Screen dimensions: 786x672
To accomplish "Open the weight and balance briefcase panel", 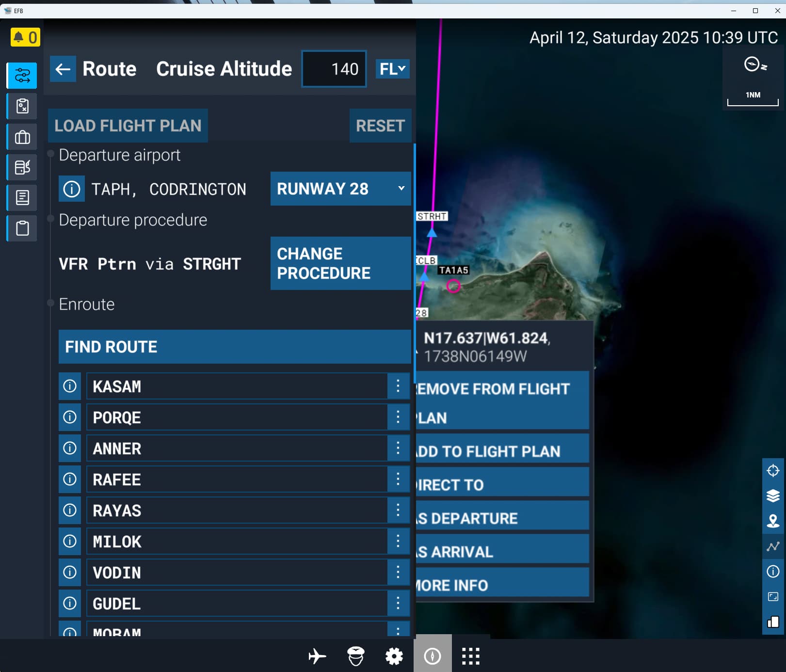I will point(21,136).
